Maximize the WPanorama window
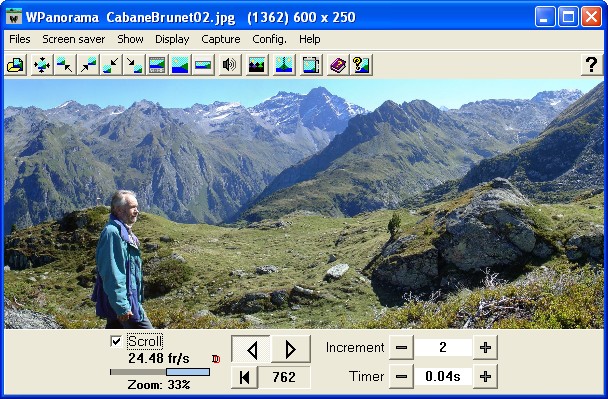 568,17
